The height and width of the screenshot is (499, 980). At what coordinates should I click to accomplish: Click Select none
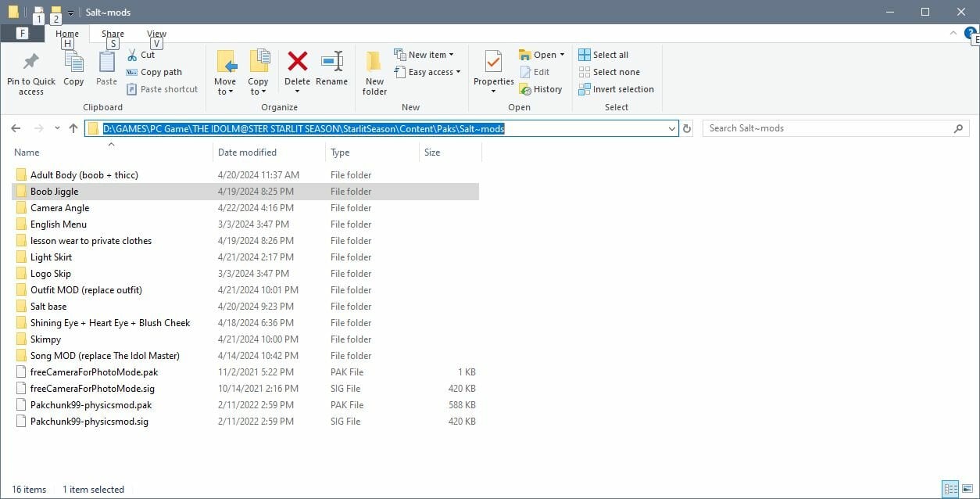609,72
